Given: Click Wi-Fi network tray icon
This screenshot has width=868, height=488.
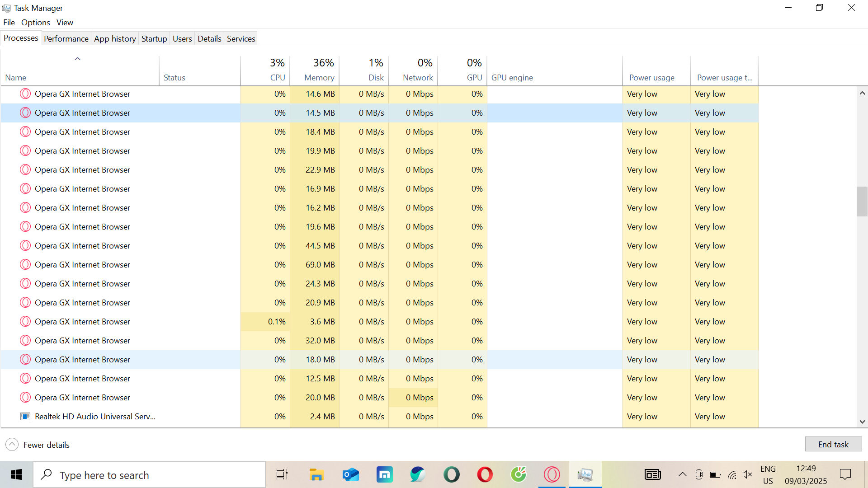Looking at the screenshot, I should [x=732, y=474].
